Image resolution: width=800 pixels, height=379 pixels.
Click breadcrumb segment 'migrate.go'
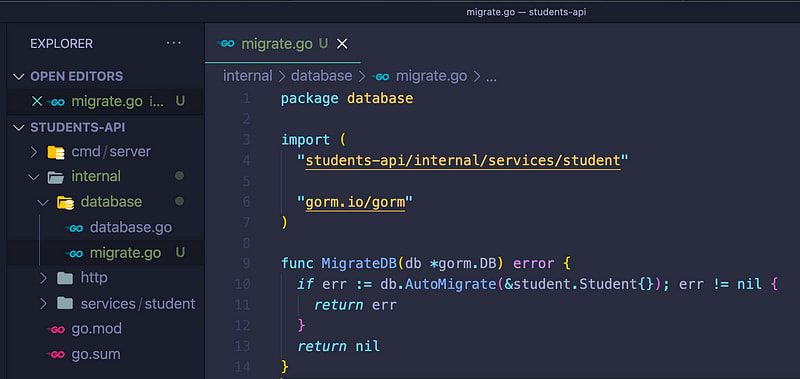click(x=432, y=76)
